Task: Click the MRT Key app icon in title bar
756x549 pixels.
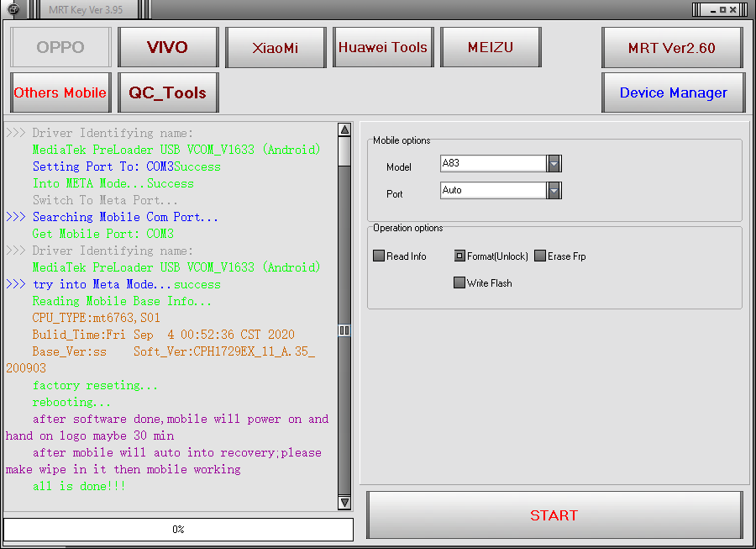Action: (13, 8)
